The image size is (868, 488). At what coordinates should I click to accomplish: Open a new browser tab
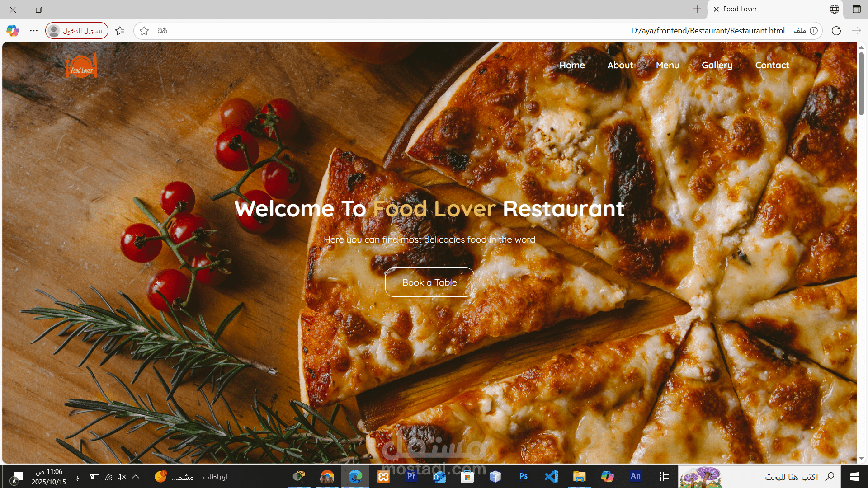[x=697, y=9]
